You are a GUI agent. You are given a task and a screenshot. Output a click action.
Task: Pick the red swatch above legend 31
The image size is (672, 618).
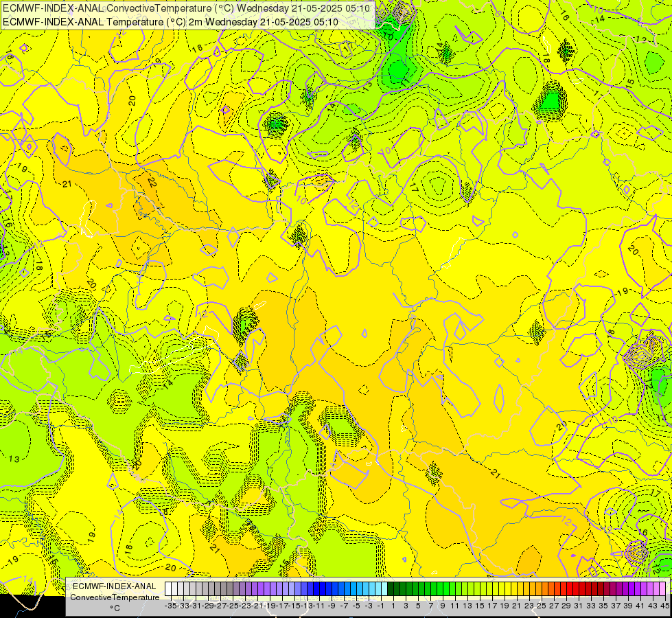tap(576, 589)
